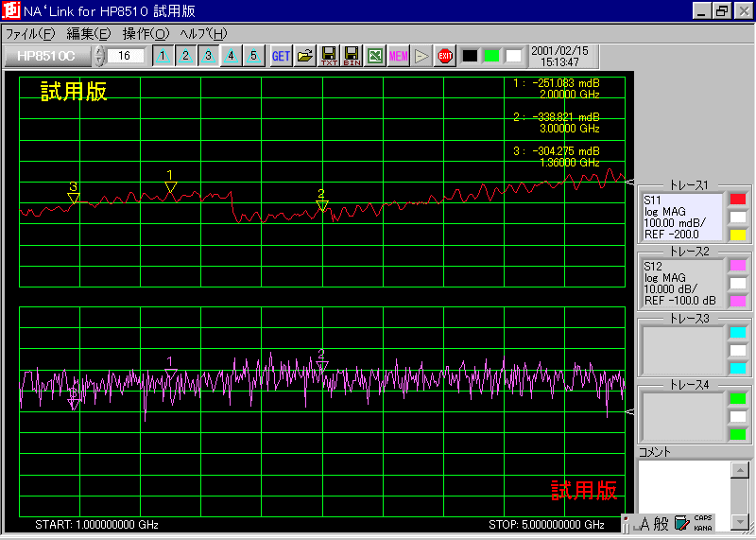Click the START: 1.000000000 GHz label

pos(97,525)
